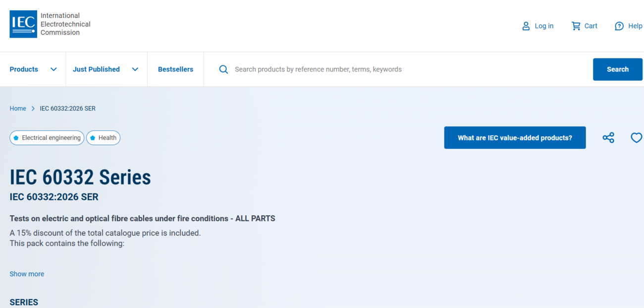
Task: Select the Electrical engineering tag
Action: (47, 138)
